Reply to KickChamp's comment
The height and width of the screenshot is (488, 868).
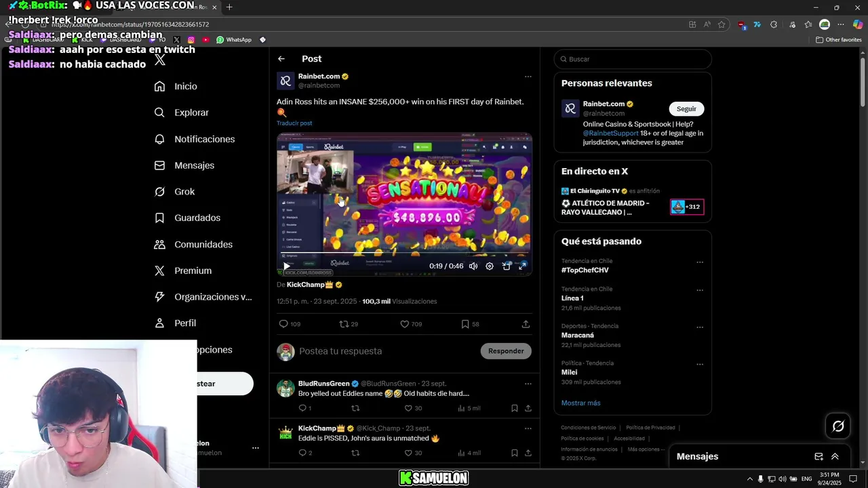[x=305, y=453]
